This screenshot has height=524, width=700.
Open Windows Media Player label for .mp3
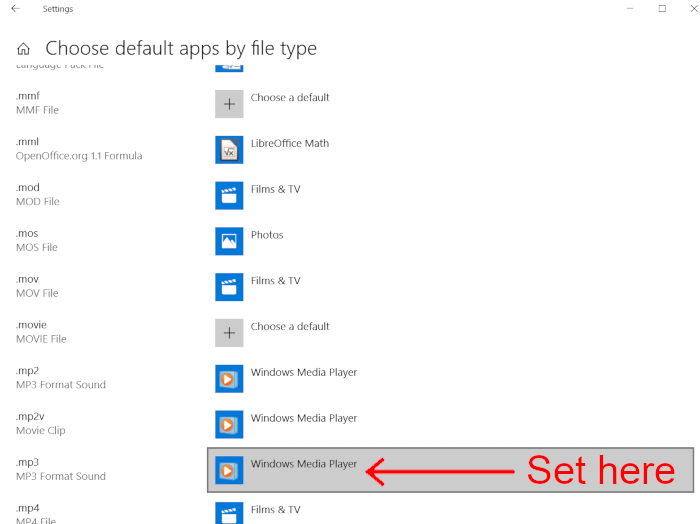click(x=304, y=464)
